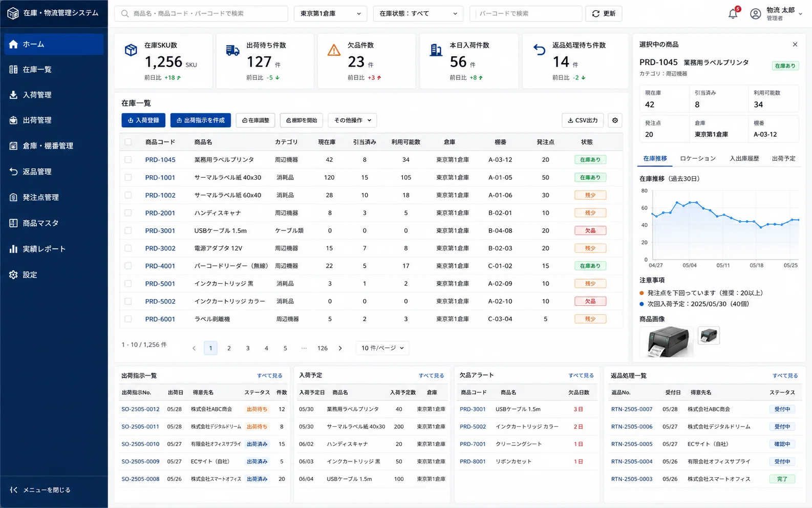Collapse sidebar with メニューを閉じる

pos(40,490)
